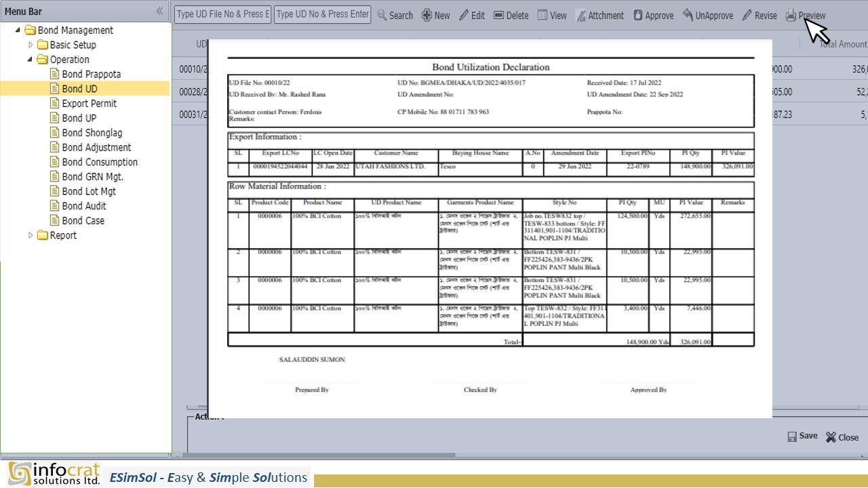Screen dimensions: 868x488
Task: Click Export LC number 0000194522044044
Action: pos(280,166)
